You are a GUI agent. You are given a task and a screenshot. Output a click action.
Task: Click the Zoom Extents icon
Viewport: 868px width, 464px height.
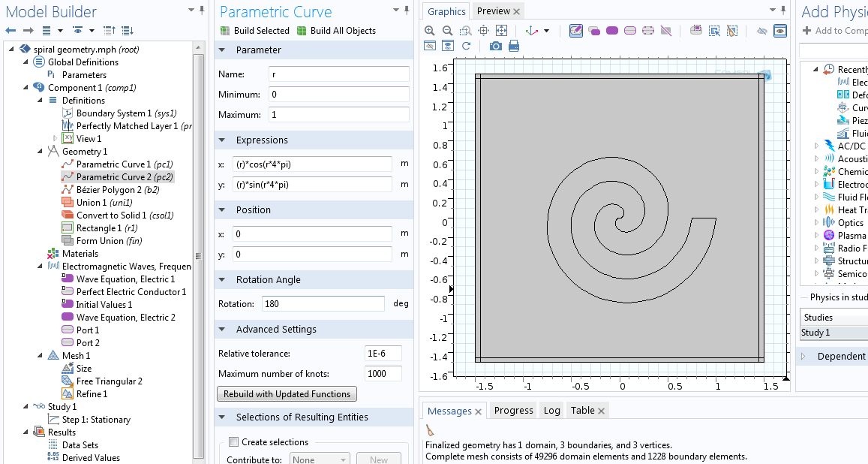[501, 31]
